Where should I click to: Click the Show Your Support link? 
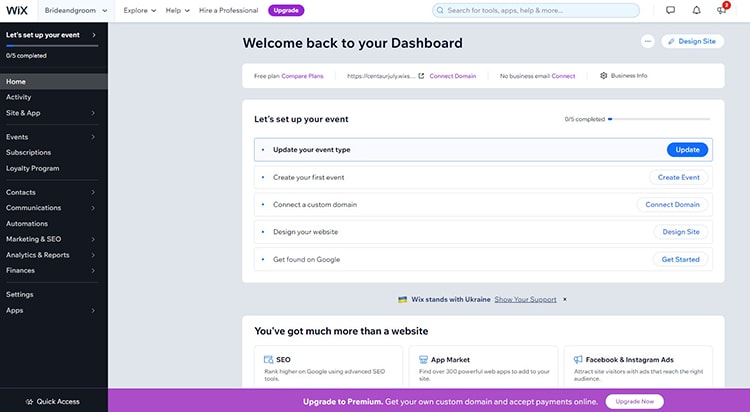(525, 299)
